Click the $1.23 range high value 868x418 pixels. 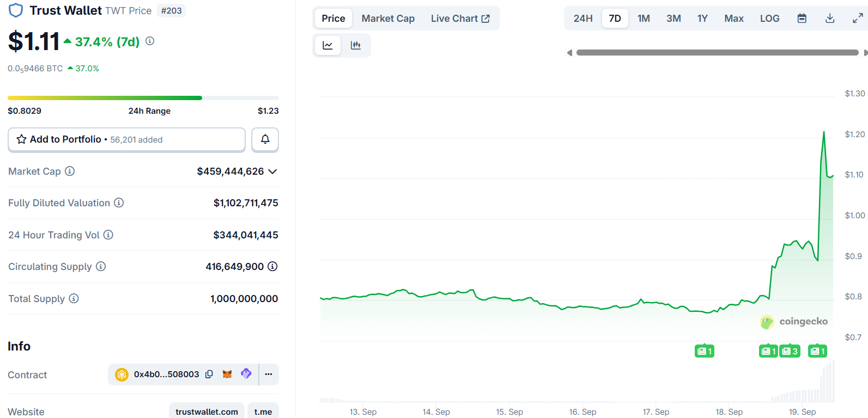[x=268, y=110]
